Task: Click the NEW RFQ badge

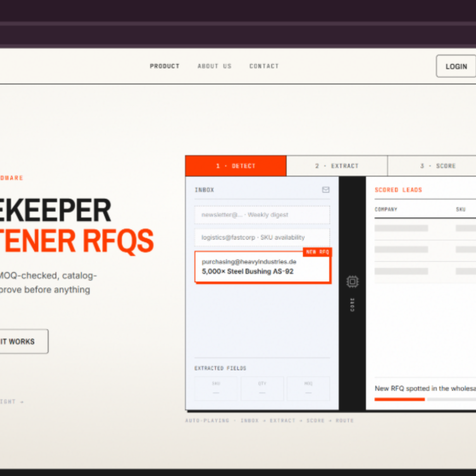Action: [317, 252]
